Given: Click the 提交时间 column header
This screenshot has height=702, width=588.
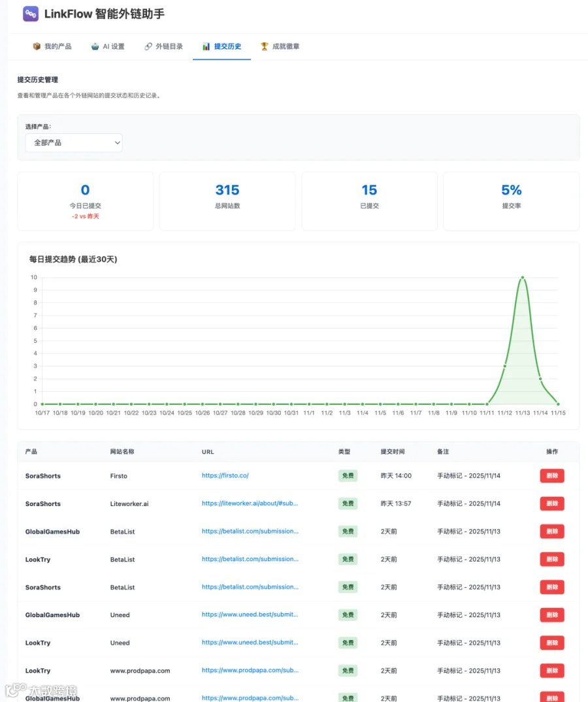Looking at the screenshot, I should click(393, 452).
